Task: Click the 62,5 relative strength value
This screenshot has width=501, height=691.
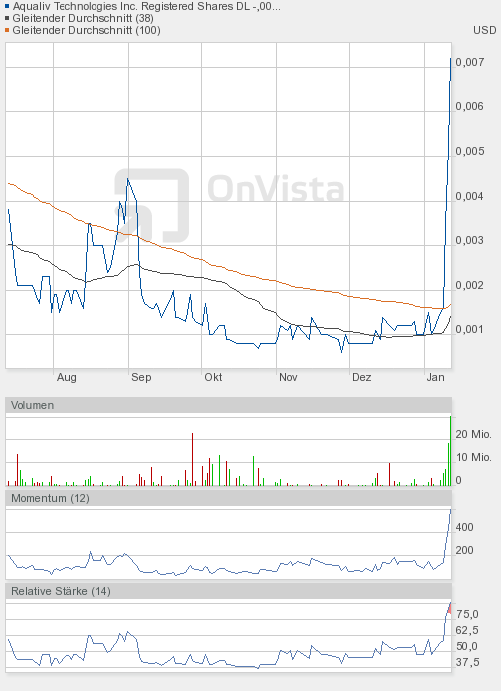Action: tap(467, 631)
